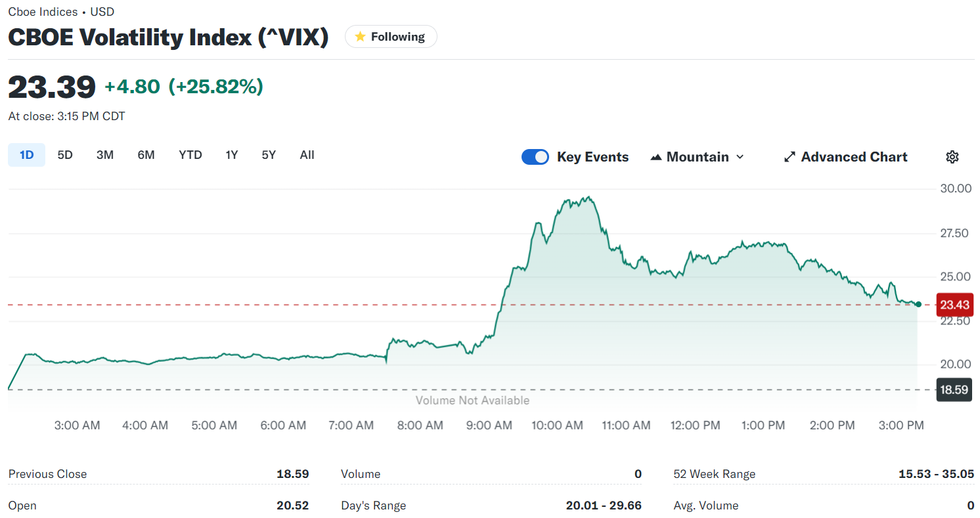The height and width of the screenshot is (518, 980).
Task: Click the CBOE Volatility Index (^VIX) title
Action: coord(168,37)
